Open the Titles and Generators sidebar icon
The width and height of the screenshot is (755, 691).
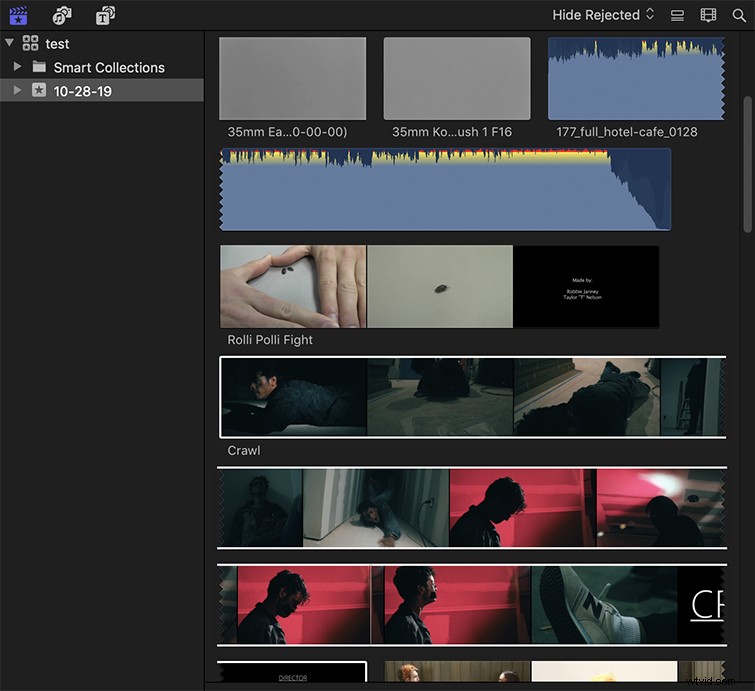105,15
